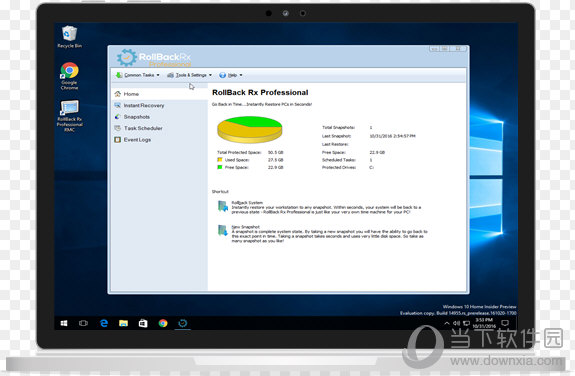Click the RollBack Rx gear logo
This screenshot has width=575, height=376.
[127, 58]
